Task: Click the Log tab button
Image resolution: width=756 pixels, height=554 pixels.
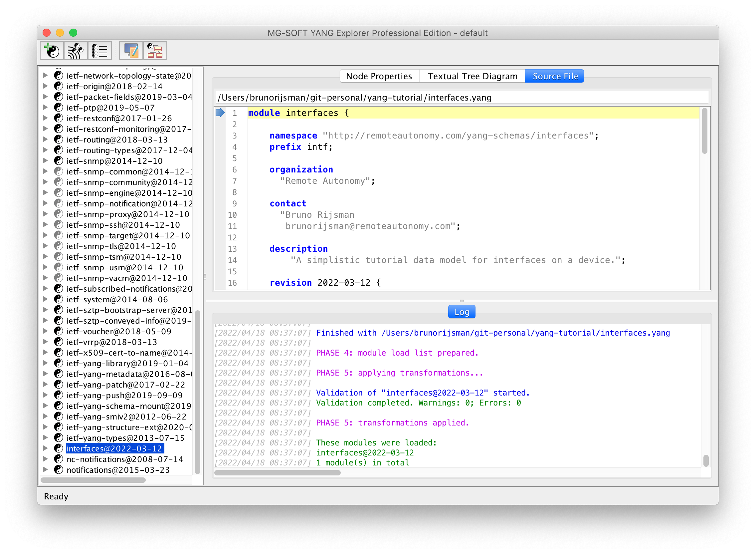Action: (x=461, y=312)
